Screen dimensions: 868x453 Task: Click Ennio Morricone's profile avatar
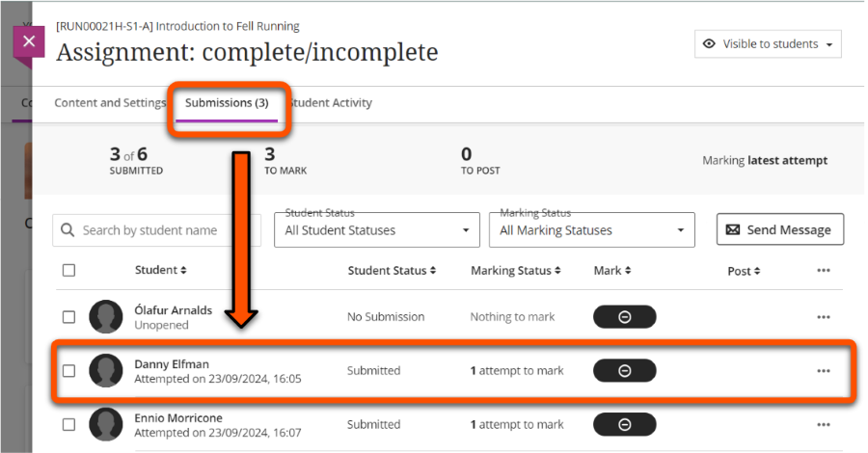pos(105,424)
